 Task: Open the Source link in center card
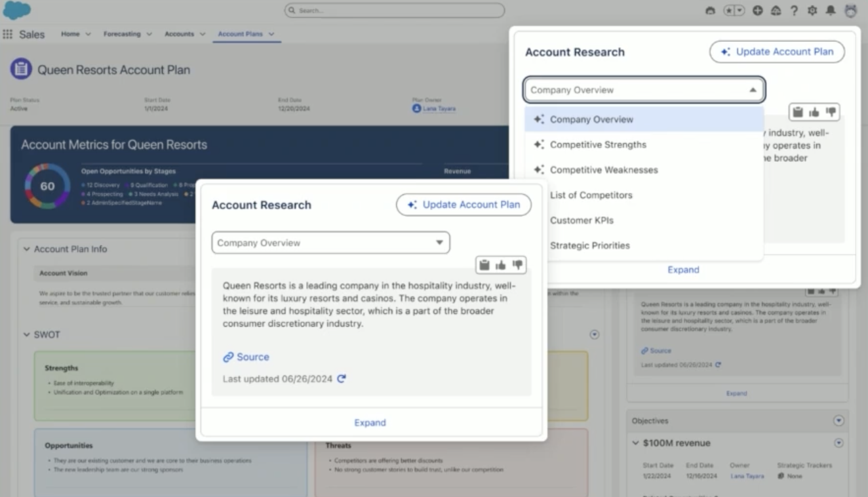pyautogui.click(x=247, y=357)
